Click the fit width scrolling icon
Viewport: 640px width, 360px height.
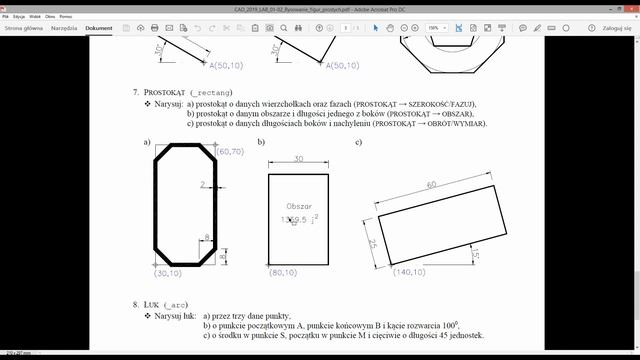click(x=459, y=28)
